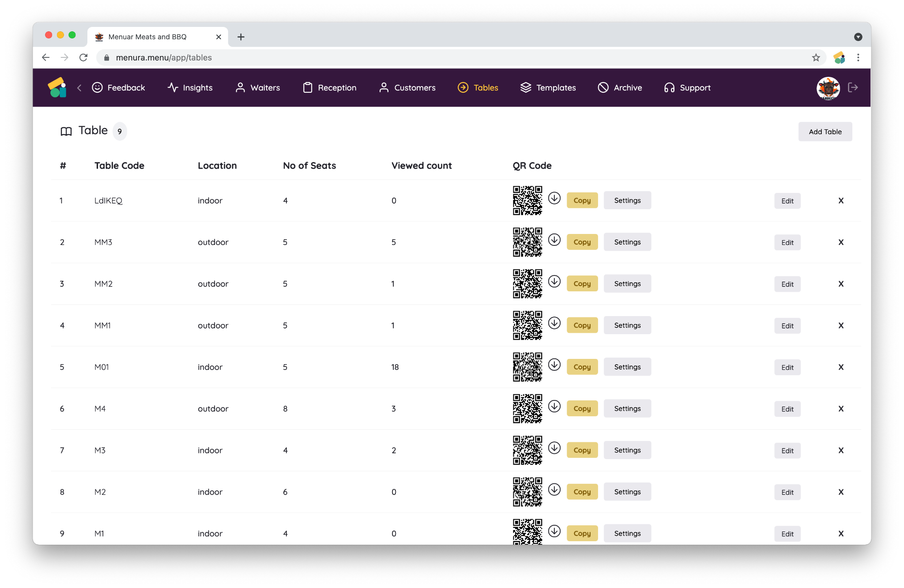Open the Feedback menu
The height and width of the screenshot is (588, 904).
point(118,87)
